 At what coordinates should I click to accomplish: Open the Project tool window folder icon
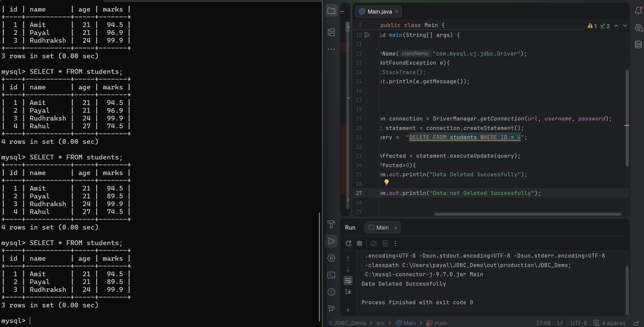[331, 11]
